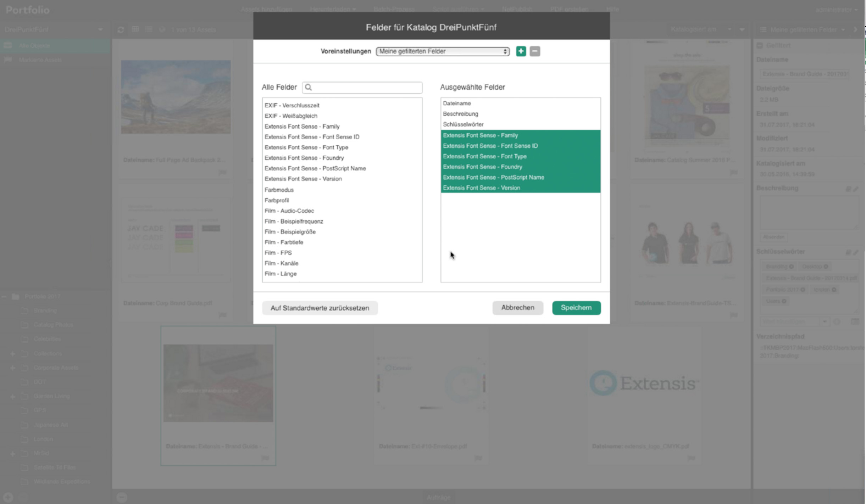Open keyword suggestions dropdown arrow

click(x=825, y=321)
